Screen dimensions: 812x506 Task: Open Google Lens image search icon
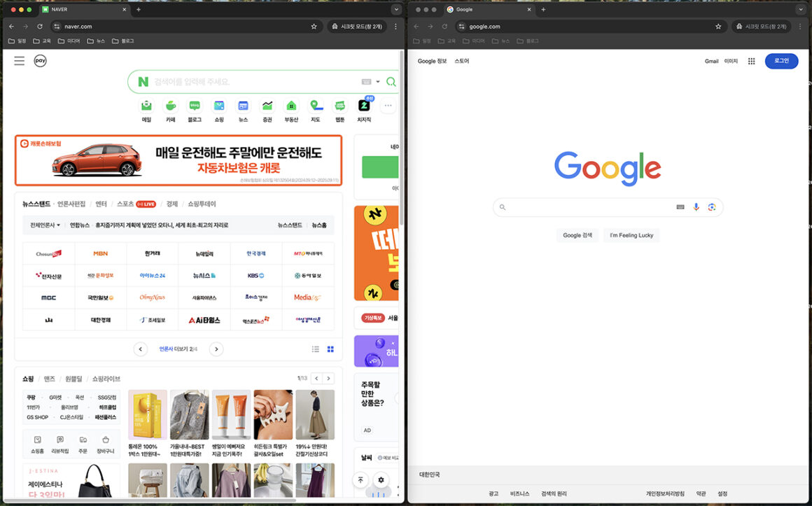pyautogui.click(x=713, y=207)
